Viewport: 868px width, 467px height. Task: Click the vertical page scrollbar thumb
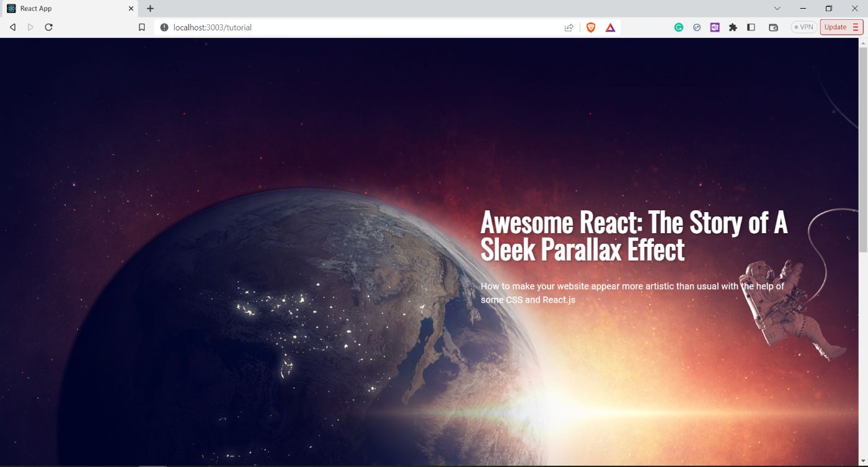pos(862,149)
